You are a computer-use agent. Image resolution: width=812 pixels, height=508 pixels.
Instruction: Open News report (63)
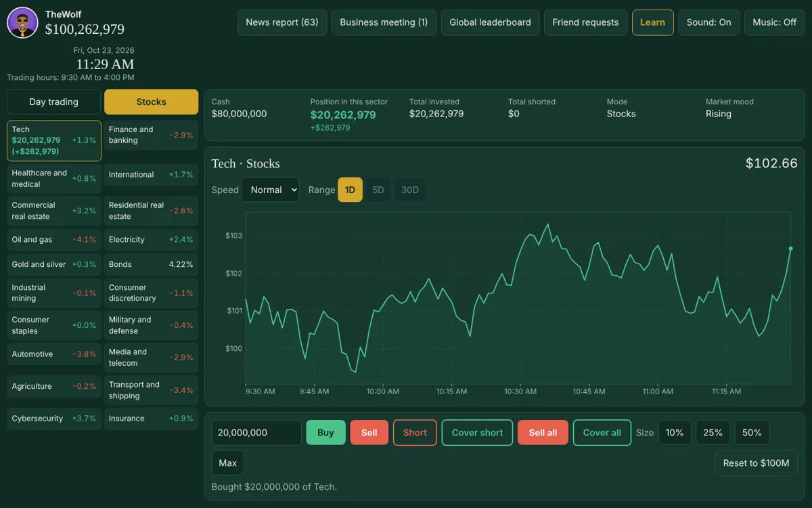pyautogui.click(x=282, y=22)
